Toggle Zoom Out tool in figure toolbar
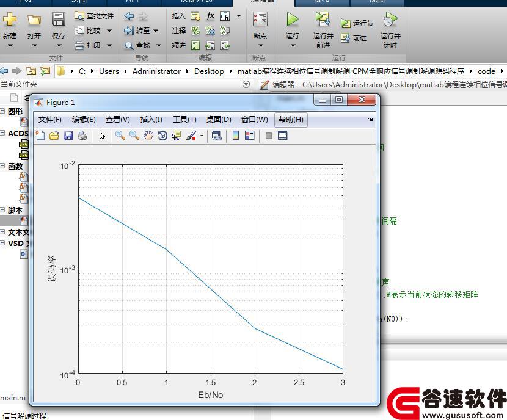The image size is (507, 420). (134, 136)
